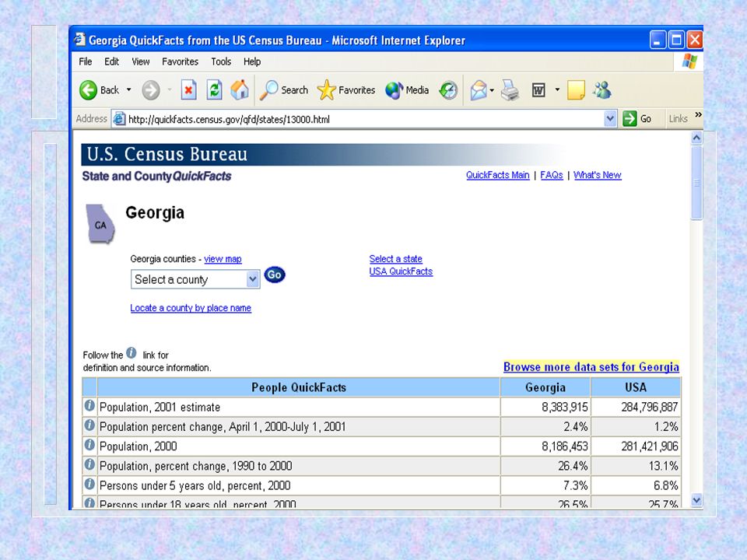Click the Georgia value 8,186,453

tap(565, 446)
